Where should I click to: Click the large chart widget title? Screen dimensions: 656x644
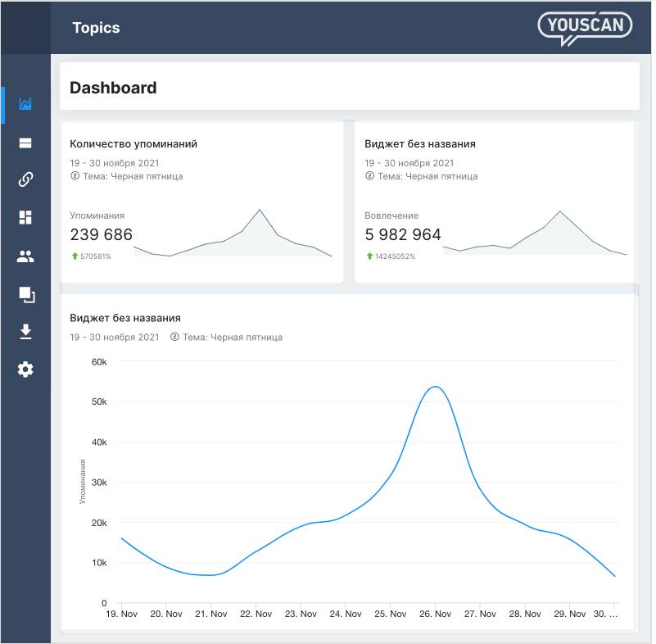pos(125,318)
